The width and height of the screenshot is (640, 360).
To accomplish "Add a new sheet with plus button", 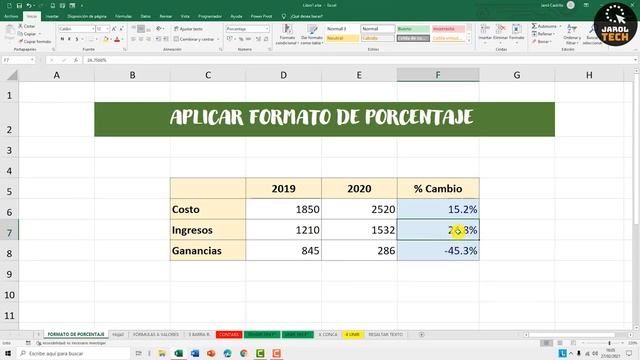I will [421, 335].
